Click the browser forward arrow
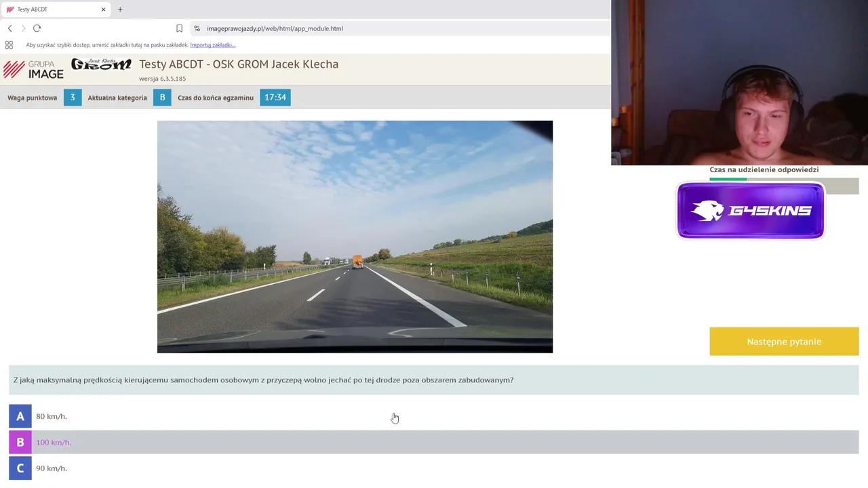The height and width of the screenshot is (488, 868). tap(23, 28)
